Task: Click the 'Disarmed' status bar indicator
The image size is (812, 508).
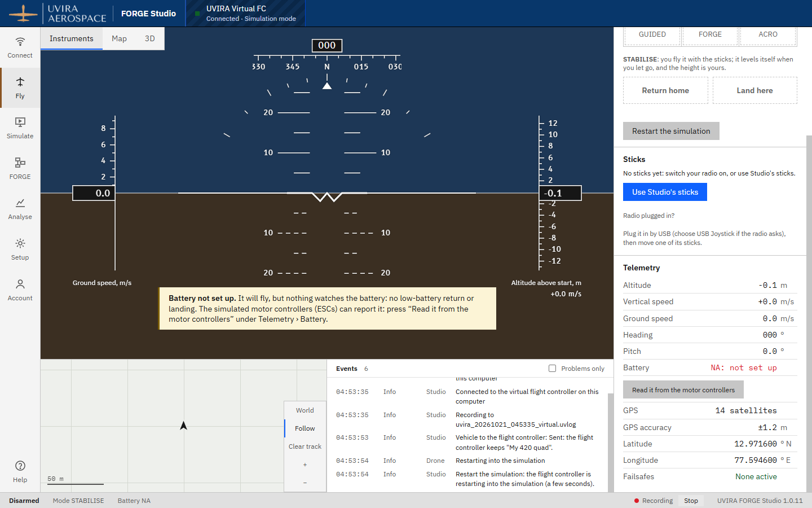Action: [24, 501]
